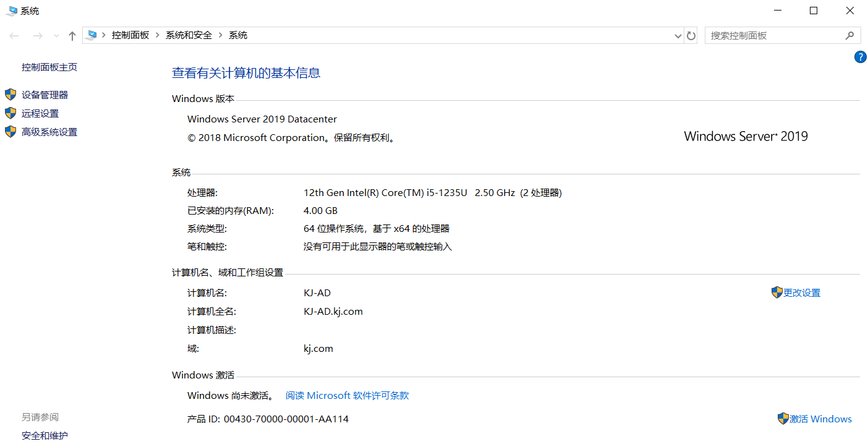Maximize the 系统 window
This screenshot has height=444, width=868.
(814, 11)
